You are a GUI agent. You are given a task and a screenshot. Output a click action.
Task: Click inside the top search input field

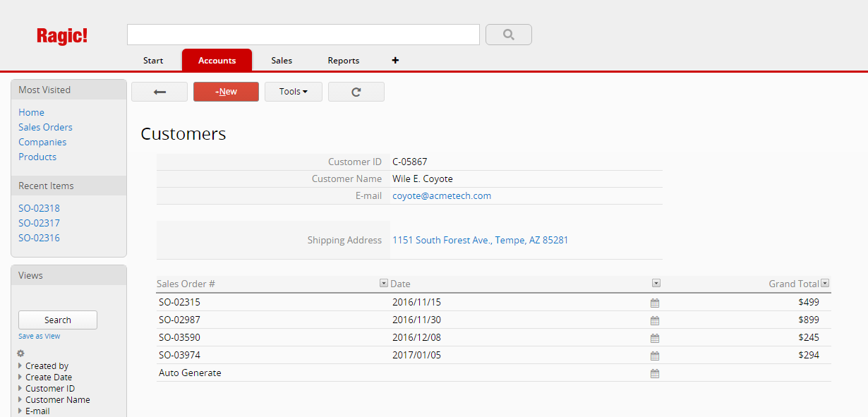point(303,34)
